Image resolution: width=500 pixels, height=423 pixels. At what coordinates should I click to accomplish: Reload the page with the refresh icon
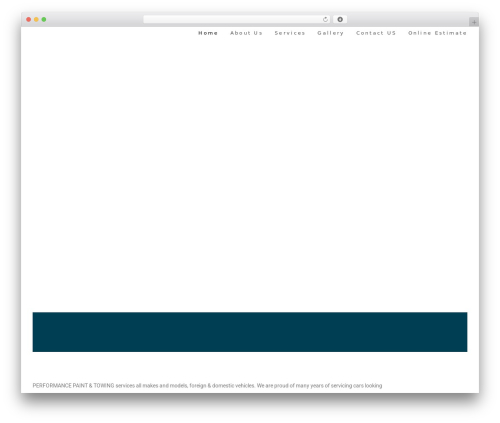[x=325, y=19]
